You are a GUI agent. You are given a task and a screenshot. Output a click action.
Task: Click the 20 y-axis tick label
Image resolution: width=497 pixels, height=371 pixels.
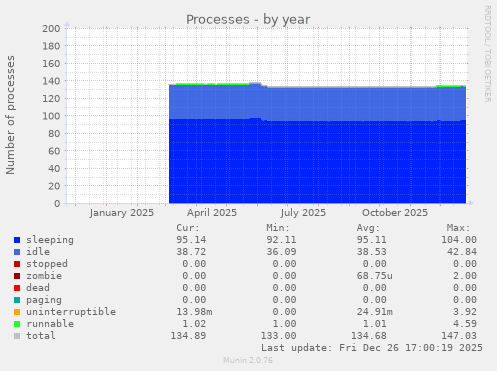[54, 186]
